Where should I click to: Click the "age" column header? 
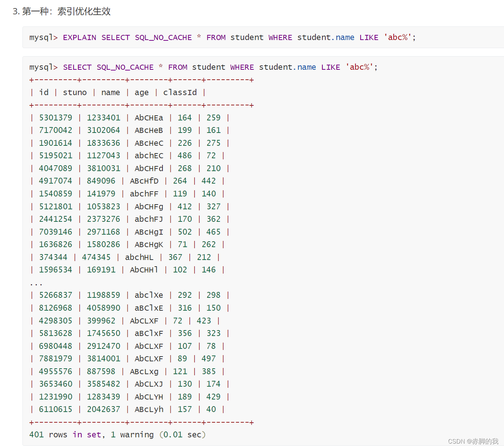pyautogui.click(x=142, y=93)
